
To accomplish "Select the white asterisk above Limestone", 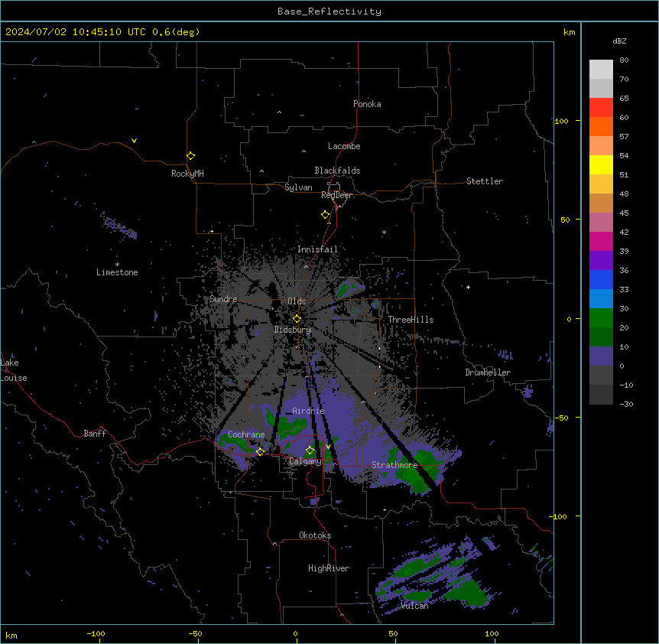I will [117, 265].
